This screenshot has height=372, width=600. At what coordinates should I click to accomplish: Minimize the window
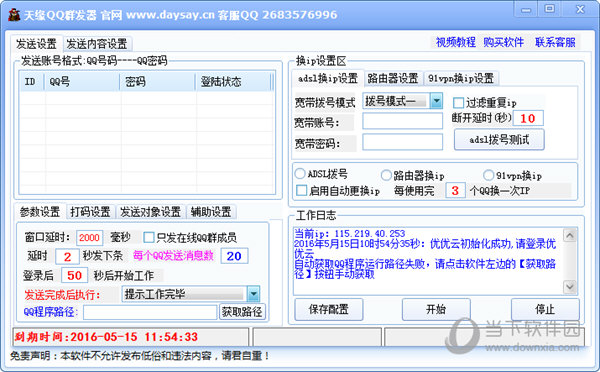(526, 10)
